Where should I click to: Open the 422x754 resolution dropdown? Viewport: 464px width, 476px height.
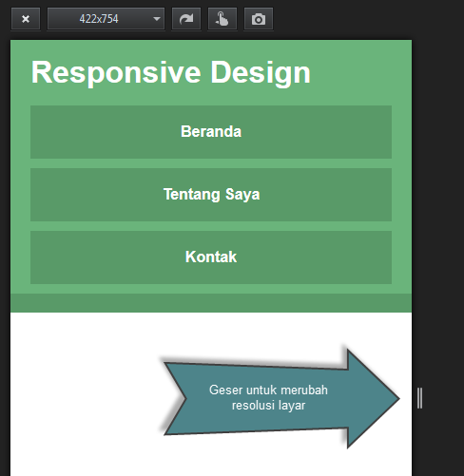coord(106,19)
